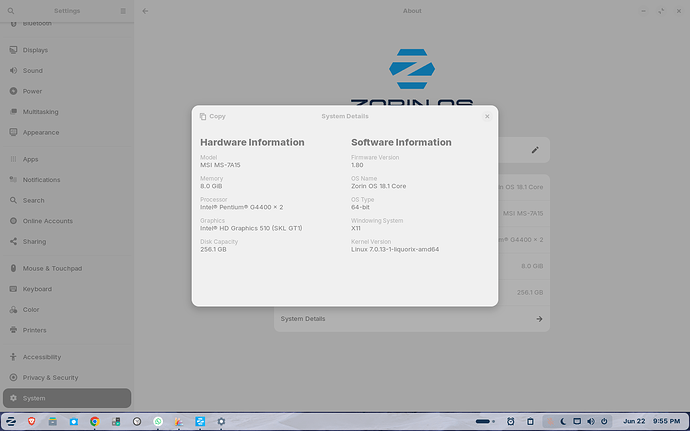Open the Files manager in taskbar
The image size is (690, 431).
53,421
